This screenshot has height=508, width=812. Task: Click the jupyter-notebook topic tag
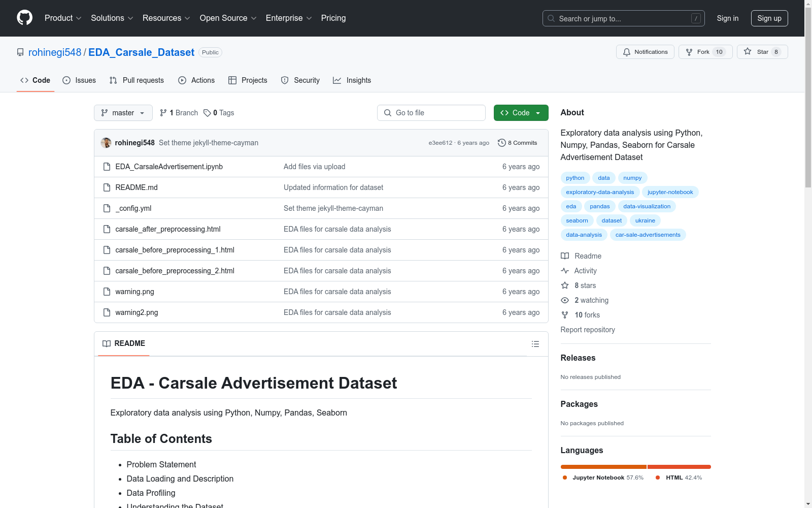click(670, 192)
